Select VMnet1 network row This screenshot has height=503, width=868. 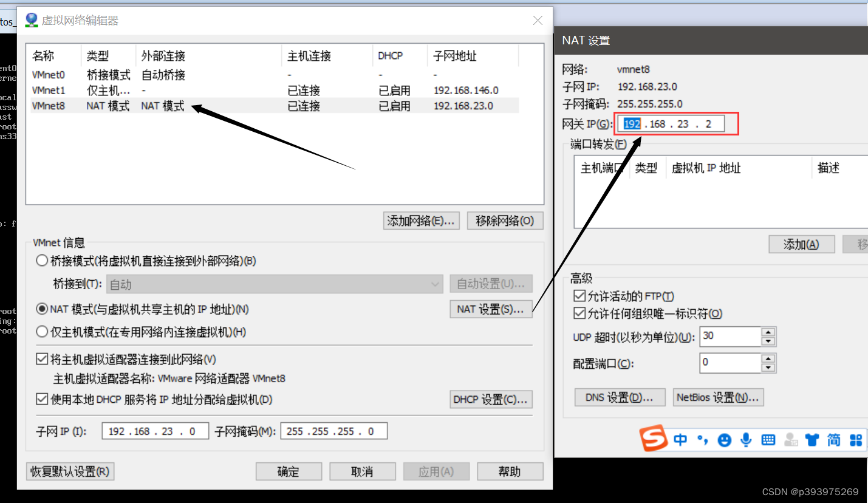pos(275,91)
